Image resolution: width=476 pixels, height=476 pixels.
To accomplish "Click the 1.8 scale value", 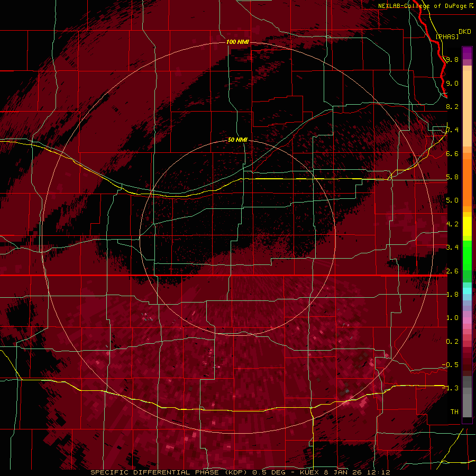I will 452,295.
